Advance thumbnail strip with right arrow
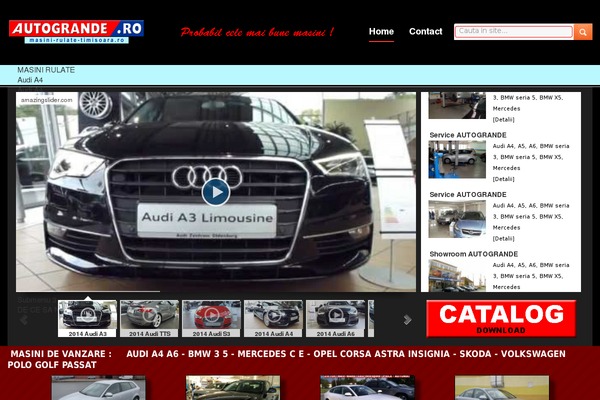The image size is (600, 400). coord(408,320)
